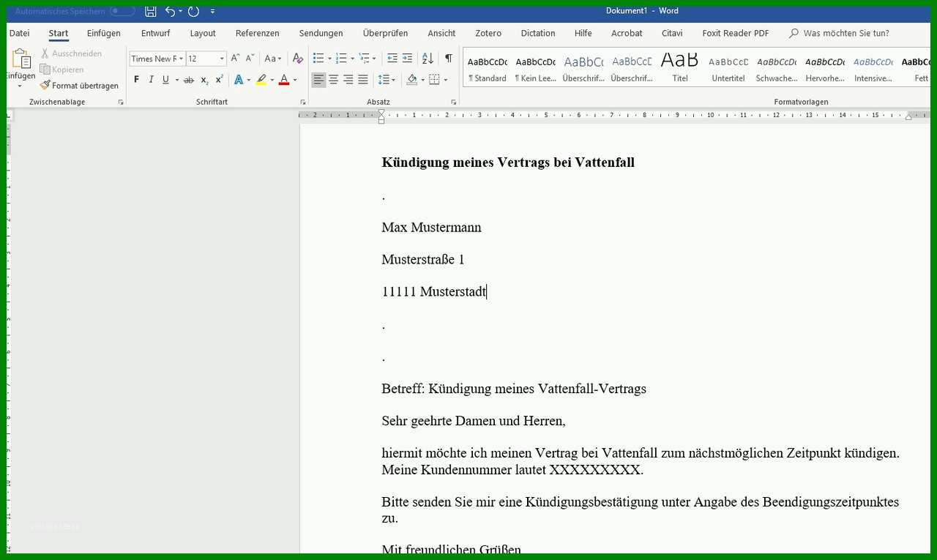Image resolution: width=937 pixels, height=560 pixels.
Task: Click the decrease indent icon
Action: coord(392,59)
